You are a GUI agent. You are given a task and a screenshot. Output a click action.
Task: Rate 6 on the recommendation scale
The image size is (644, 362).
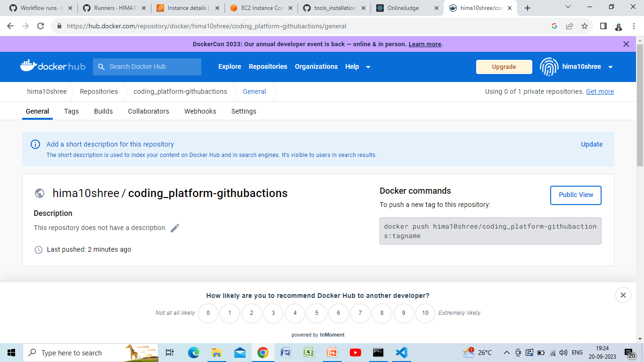[339, 313]
